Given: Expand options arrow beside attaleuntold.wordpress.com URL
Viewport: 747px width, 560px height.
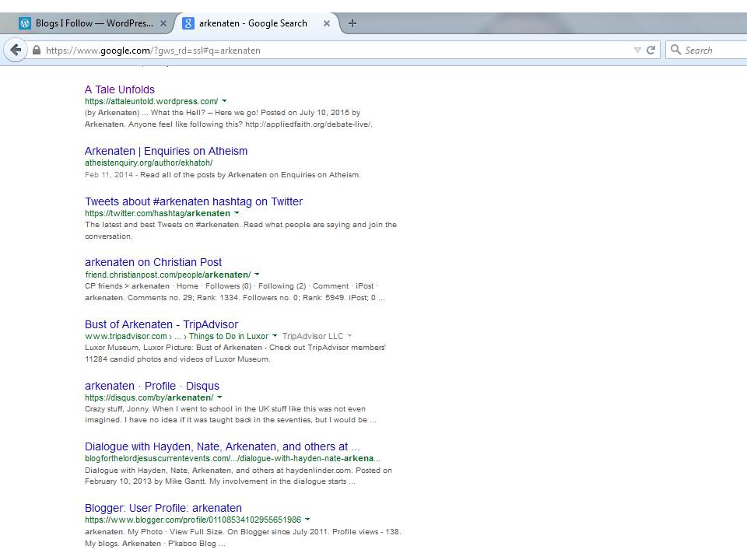Looking at the screenshot, I should pyautogui.click(x=224, y=101).
